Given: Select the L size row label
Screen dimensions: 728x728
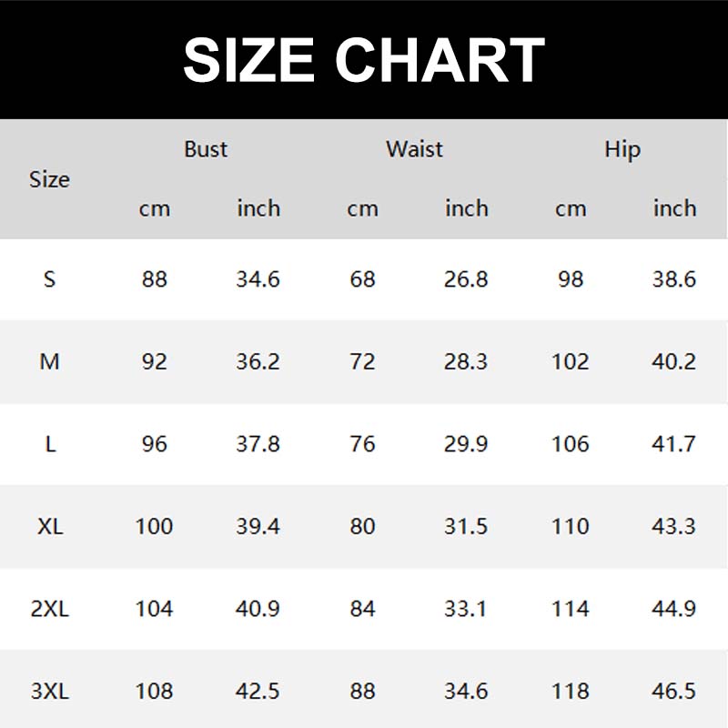Looking at the screenshot, I should coord(49,444).
